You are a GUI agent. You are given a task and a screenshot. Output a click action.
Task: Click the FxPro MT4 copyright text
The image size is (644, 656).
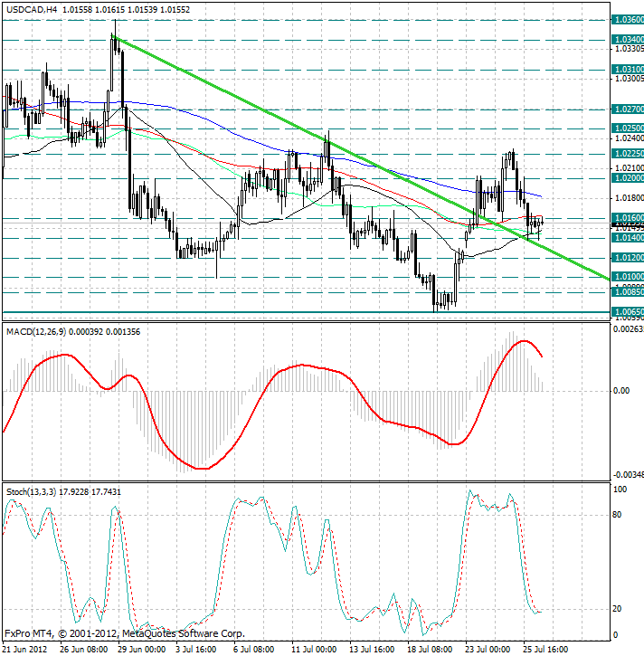(x=124, y=632)
